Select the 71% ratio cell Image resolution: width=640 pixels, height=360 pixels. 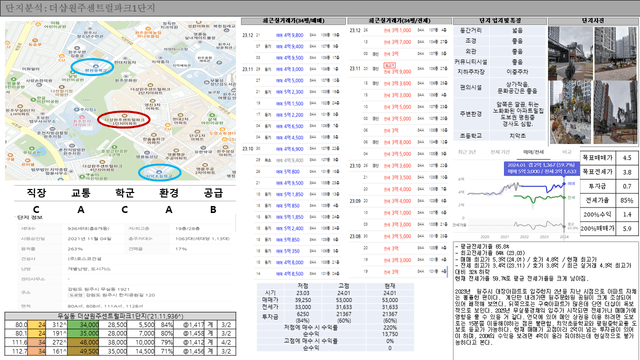[165, 351]
